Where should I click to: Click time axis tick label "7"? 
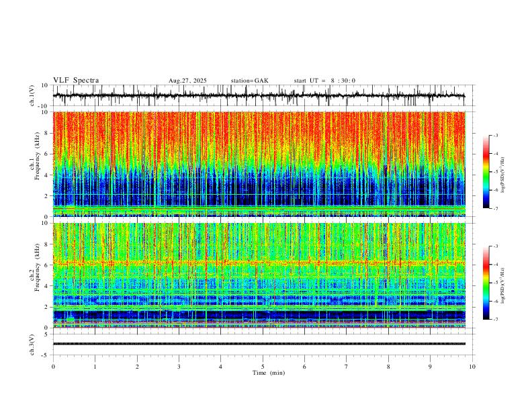click(347, 367)
